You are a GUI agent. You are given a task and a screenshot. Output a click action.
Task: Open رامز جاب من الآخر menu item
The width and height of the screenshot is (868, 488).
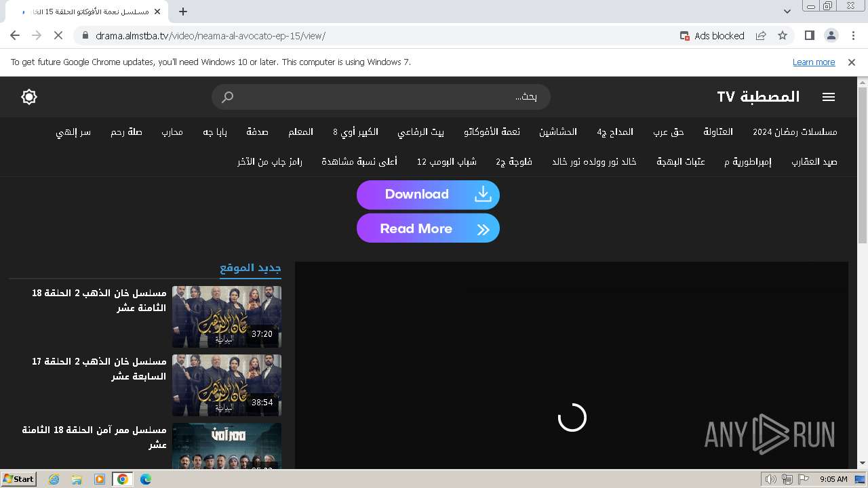click(x=269, y=162)
